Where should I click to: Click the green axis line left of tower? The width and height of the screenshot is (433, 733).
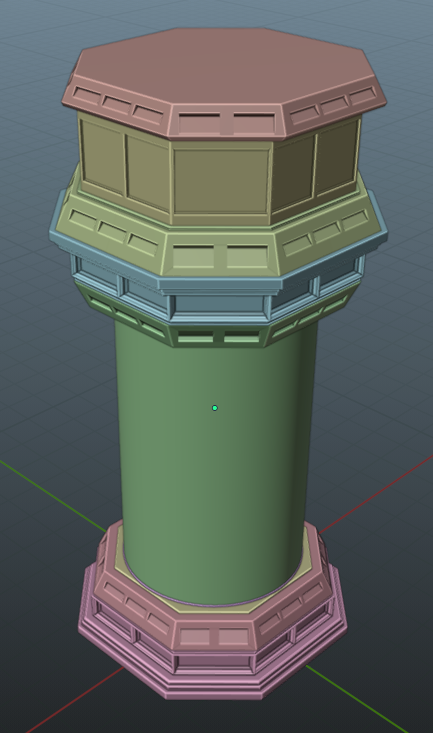pyautogui.click(x=53, y=496)
